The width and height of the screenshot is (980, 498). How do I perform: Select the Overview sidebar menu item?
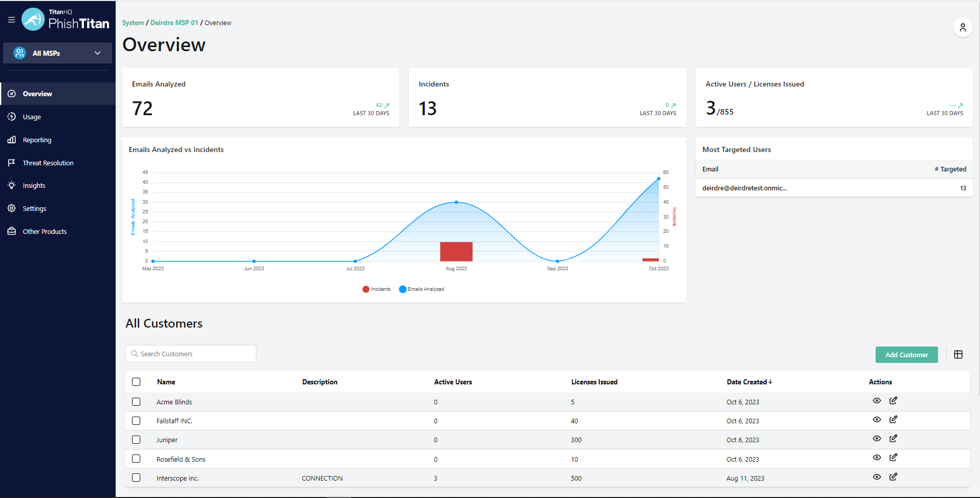coord(37,94)
